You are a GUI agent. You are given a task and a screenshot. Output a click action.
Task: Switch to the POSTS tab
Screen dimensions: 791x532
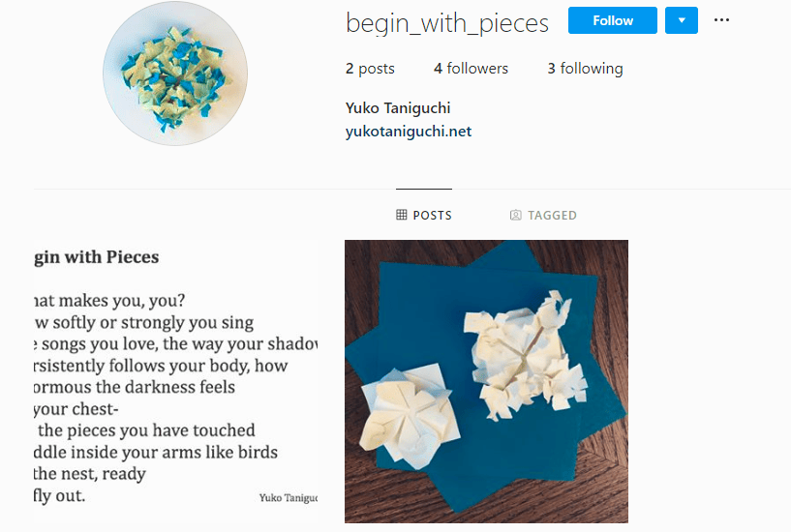coord(424,216)
